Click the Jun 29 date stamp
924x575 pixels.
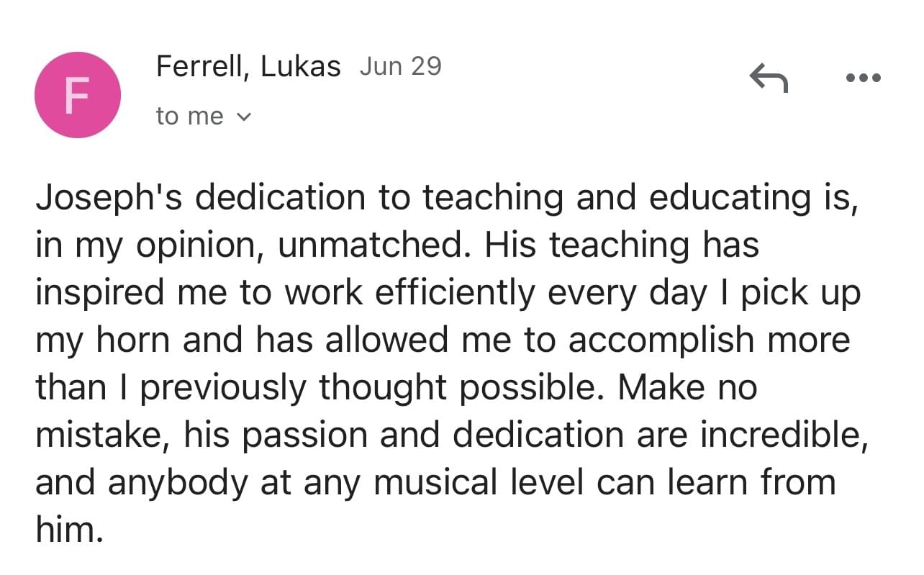pos(400,66)
